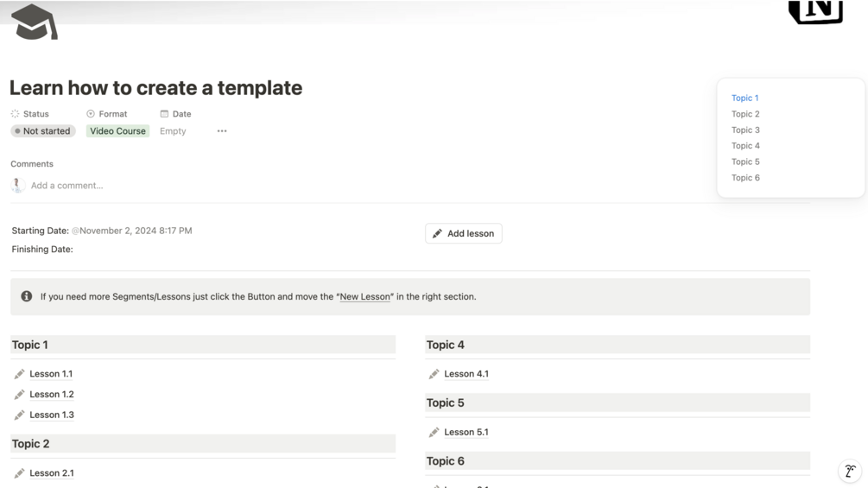Click the Add a comment field
The image size is (868, 488).
click(x=67, y=186)
